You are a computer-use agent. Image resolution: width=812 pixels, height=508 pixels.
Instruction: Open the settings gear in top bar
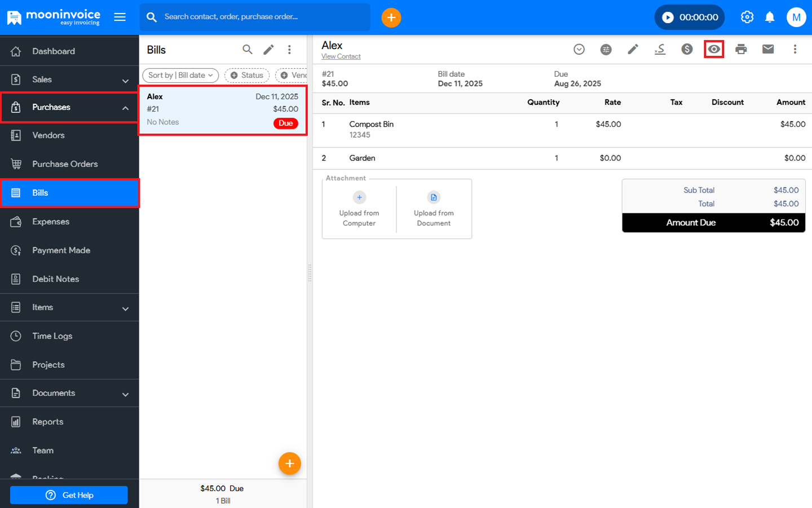click(x=747, y=17)
